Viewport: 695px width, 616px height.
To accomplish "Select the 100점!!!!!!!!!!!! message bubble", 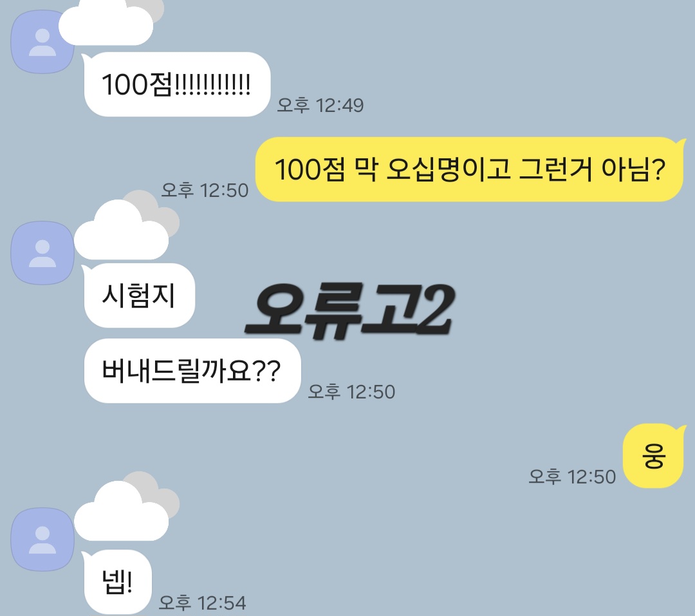I will (177, 84).
